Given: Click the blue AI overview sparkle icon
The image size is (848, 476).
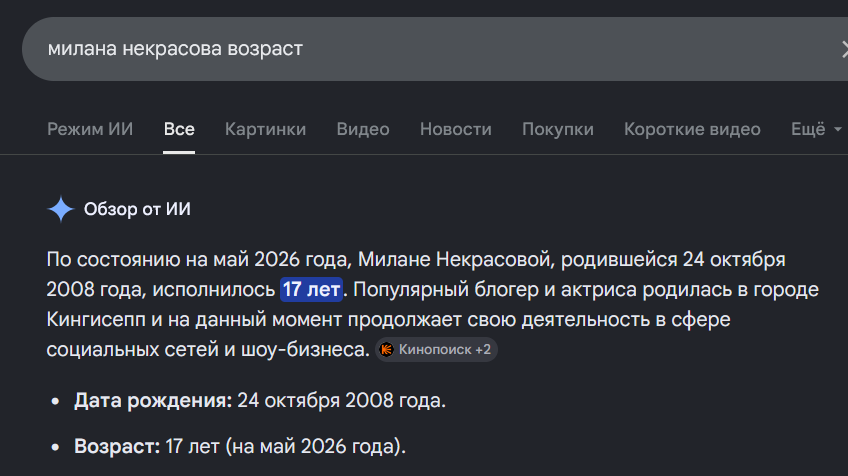Looking at the screenshot, I should coord(61,209).
